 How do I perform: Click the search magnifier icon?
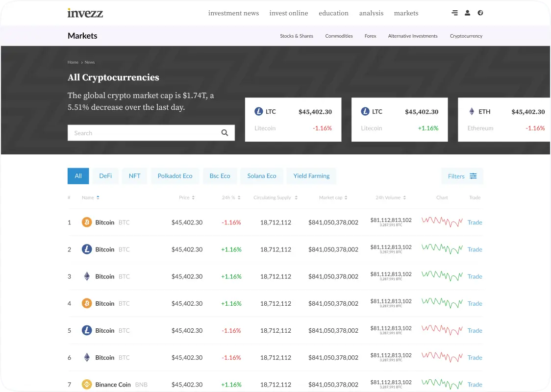point(225,133)
